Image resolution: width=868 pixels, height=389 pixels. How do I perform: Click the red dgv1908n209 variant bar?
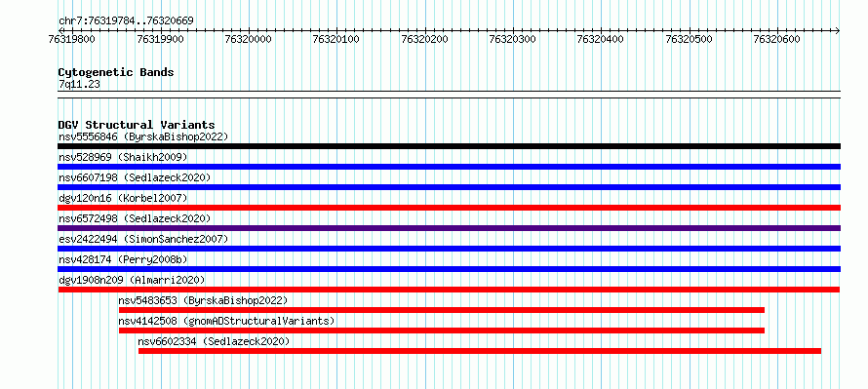pyautogui.click(x=449, y=290)
